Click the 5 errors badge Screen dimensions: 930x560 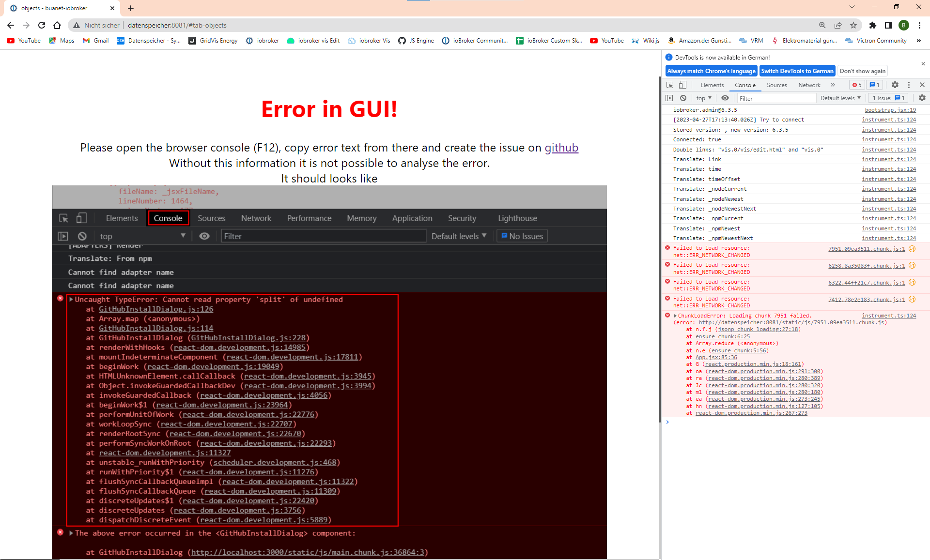click(856, 85)
